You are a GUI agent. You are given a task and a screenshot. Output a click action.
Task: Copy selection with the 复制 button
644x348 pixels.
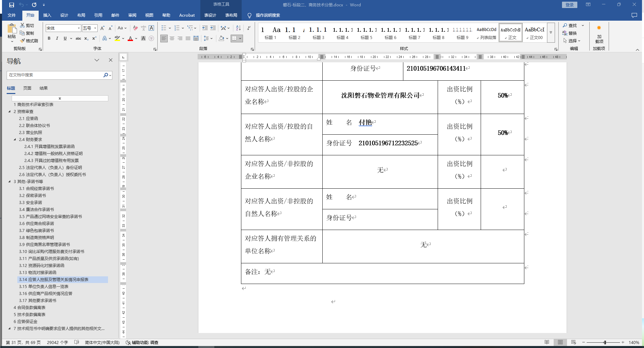click(x=27, y=33)
